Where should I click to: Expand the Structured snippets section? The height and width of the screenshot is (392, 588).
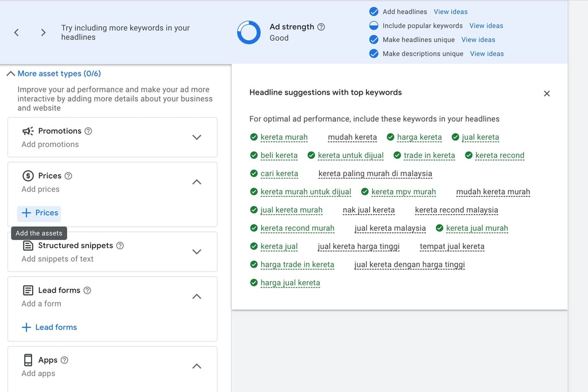click(196, 252)
